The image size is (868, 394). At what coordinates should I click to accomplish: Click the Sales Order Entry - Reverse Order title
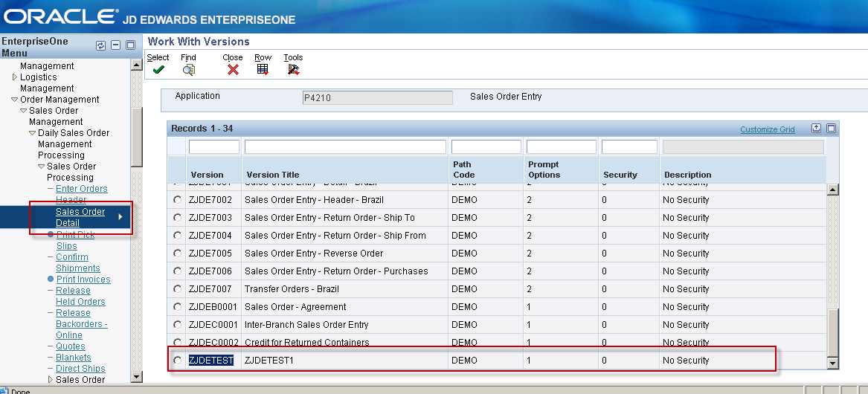(x=314, y=253)
